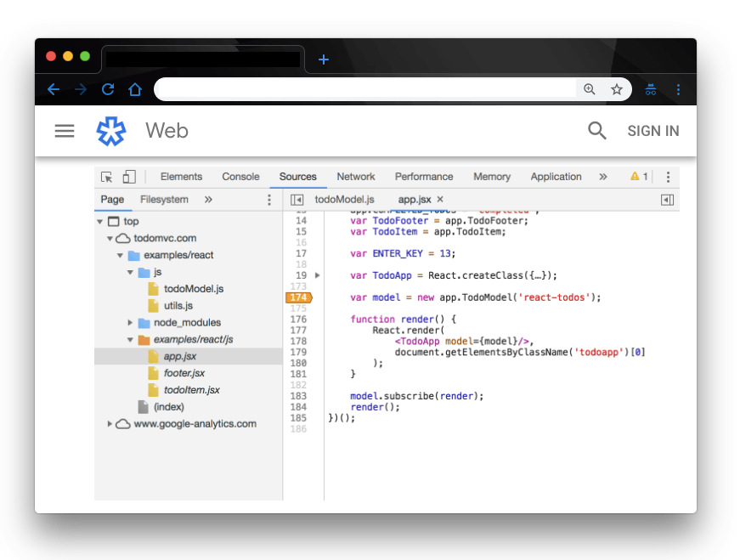Click the model.subscribe(render) code line
This screenshot has height=560, width=740.
[x=416, y=396]
